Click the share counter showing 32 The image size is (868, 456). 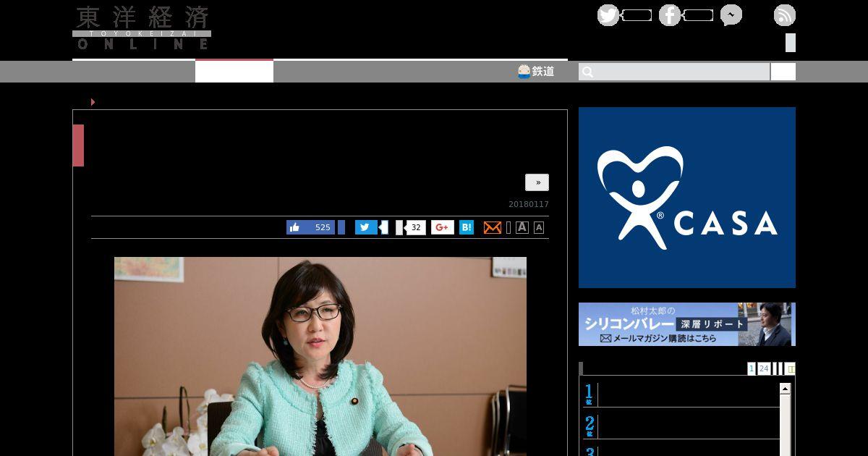[415, 227]
